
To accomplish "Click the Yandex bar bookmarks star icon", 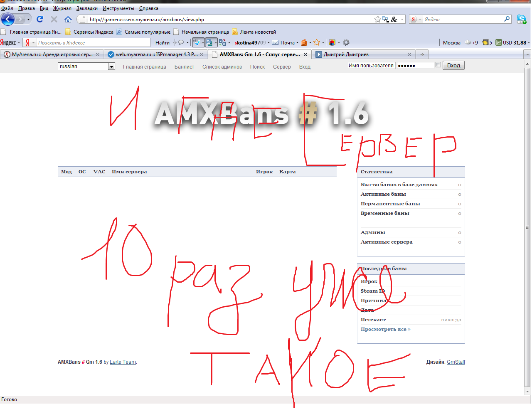I will 317,42.
